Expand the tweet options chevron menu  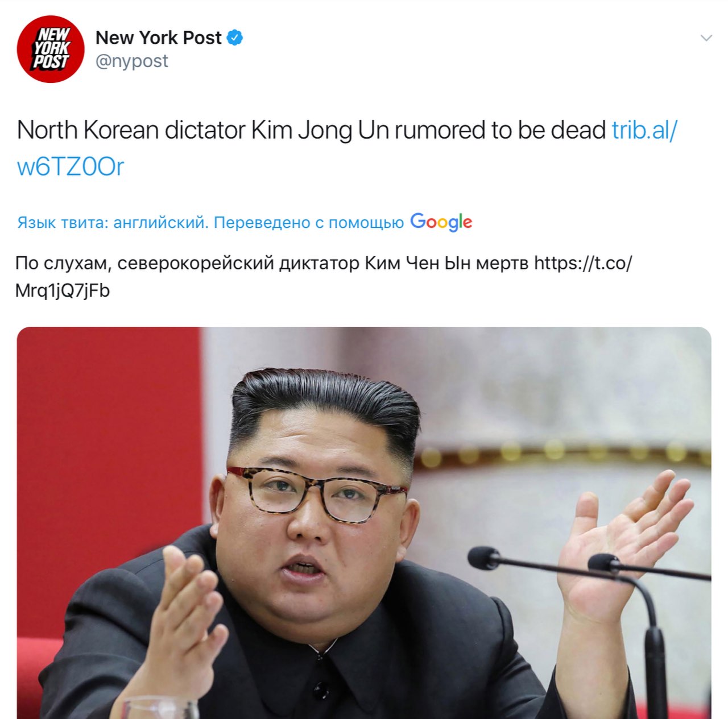(x=706, y=38)
